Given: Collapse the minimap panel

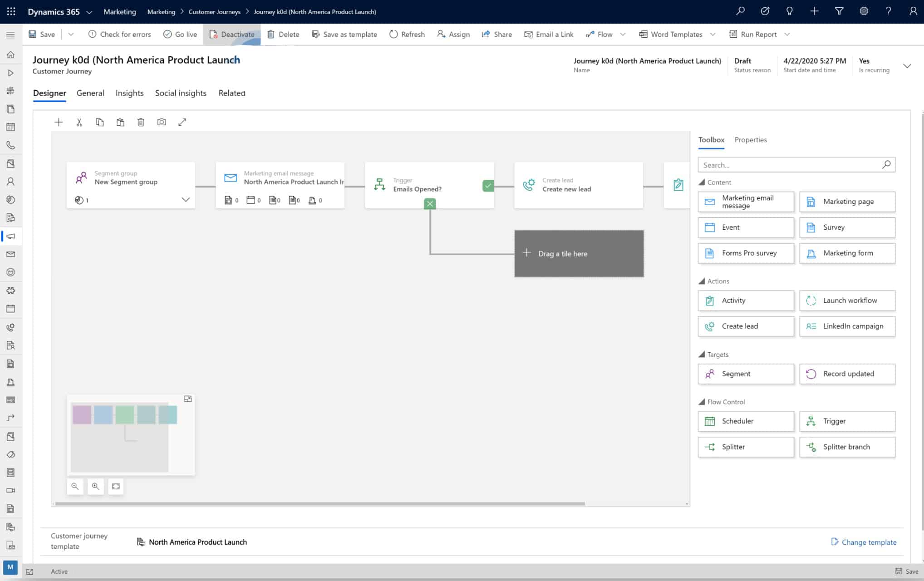Looking at the screenshot, I should (x=188, y=399).
